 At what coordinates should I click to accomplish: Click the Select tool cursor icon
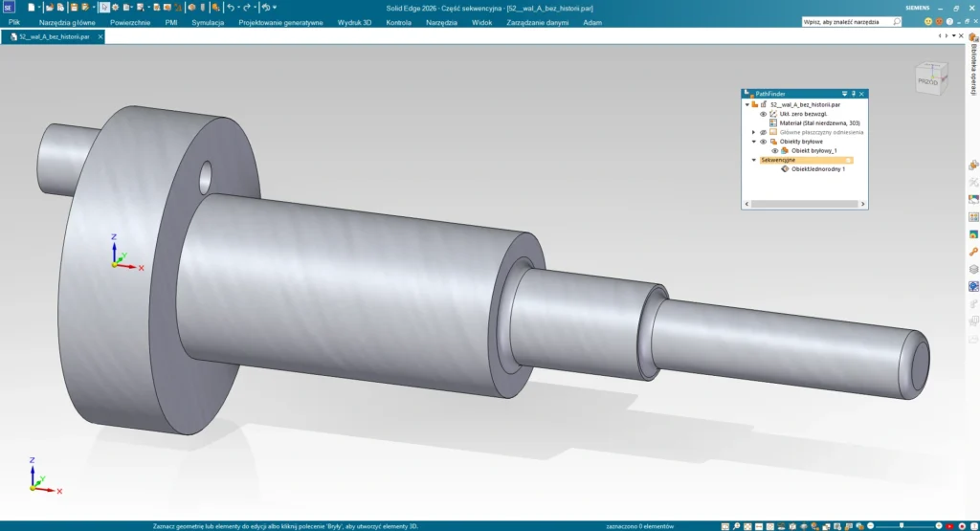[102, 7]
